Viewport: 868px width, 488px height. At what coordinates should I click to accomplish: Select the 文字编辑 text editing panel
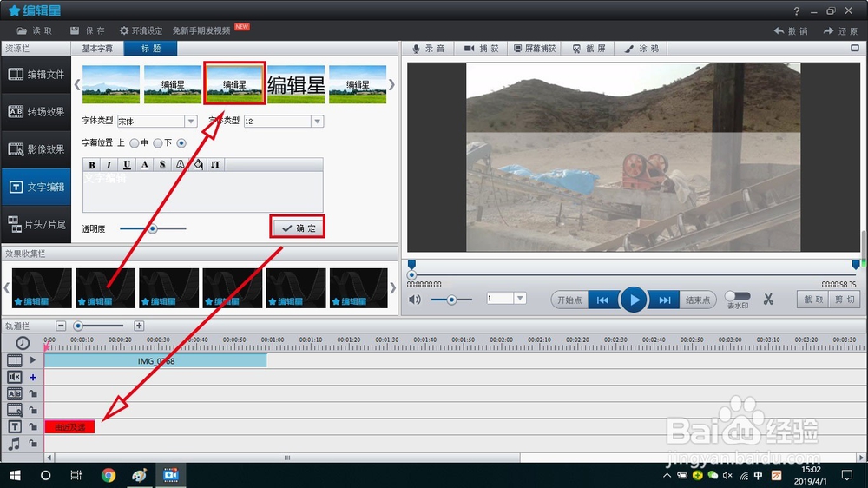[x=36, y=188]
